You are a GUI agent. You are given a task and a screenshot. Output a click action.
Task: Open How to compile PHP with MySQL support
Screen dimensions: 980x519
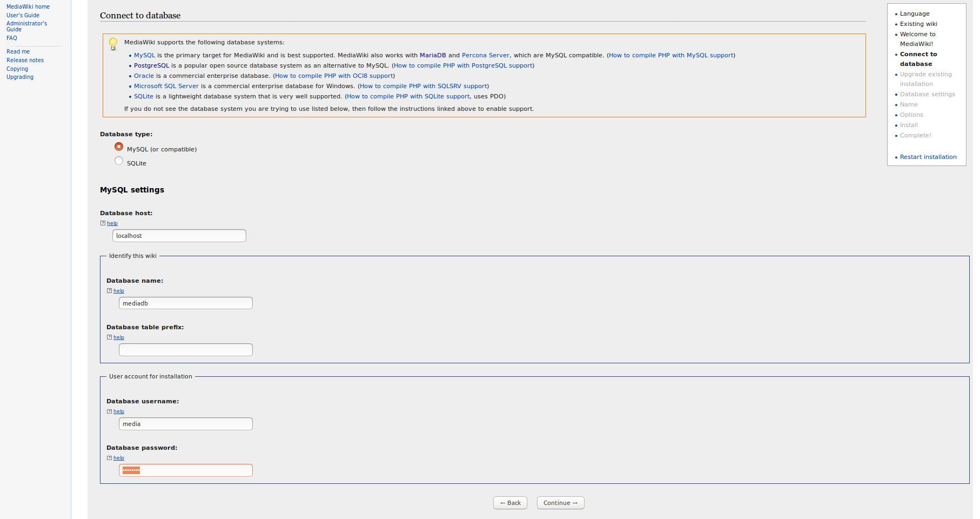(671, 55)
